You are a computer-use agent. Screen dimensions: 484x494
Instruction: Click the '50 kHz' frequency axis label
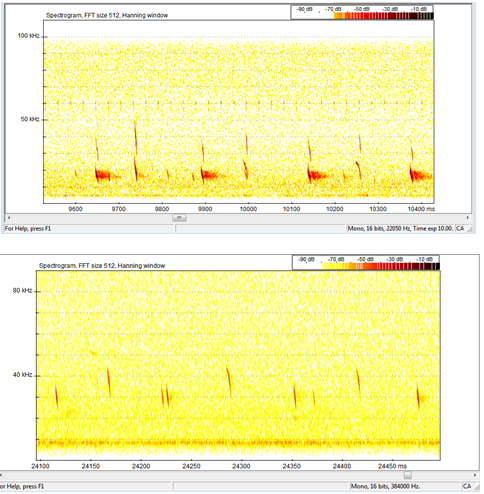30,119
